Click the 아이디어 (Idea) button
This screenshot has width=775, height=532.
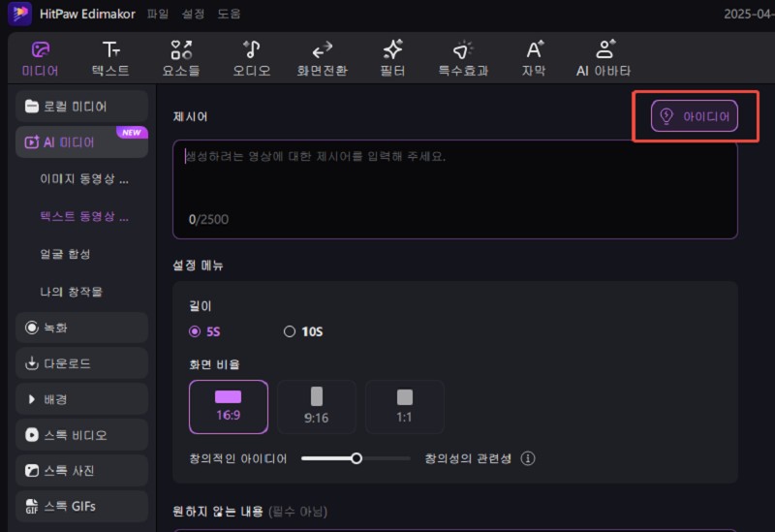[x=695, y=117]
